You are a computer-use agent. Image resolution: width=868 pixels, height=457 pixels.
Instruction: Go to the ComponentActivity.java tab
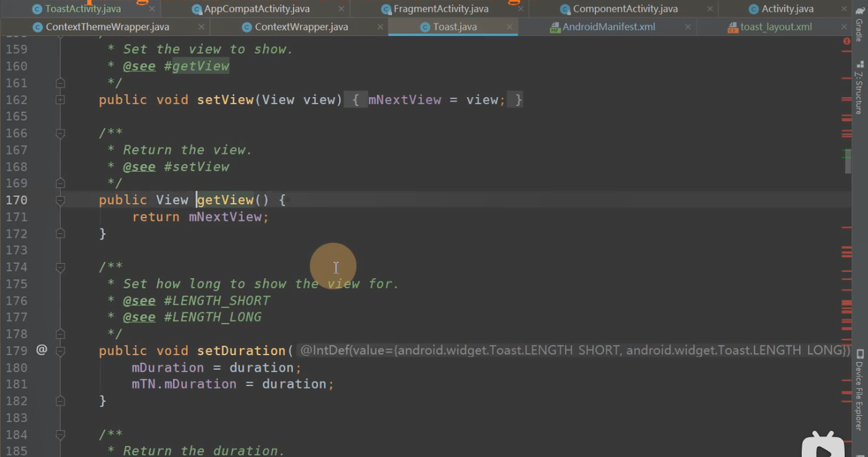618,9
